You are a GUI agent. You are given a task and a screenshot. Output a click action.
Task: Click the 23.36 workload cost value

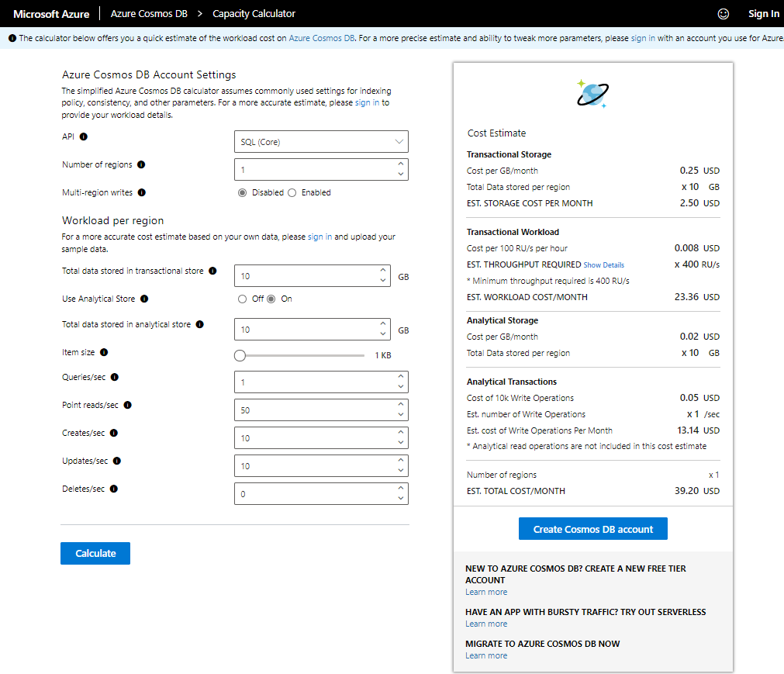point(686,297)
